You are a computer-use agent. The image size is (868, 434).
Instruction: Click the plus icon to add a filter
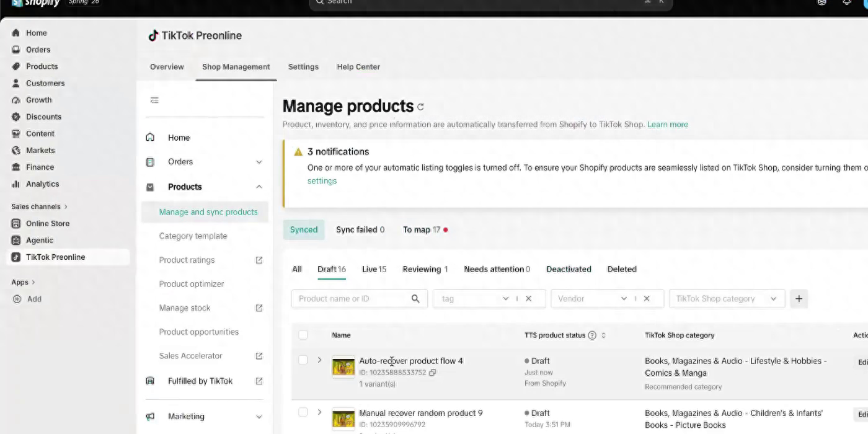click(x=799, y=299)
